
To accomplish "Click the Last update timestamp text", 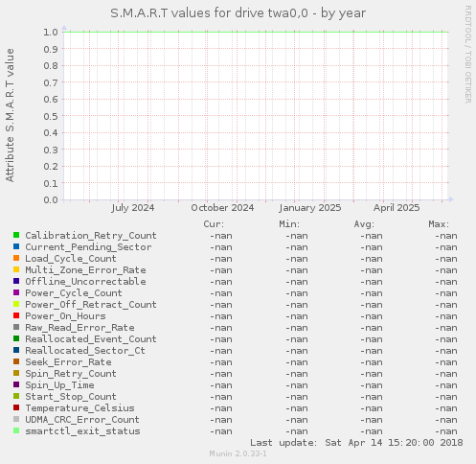I will (356, 443).
